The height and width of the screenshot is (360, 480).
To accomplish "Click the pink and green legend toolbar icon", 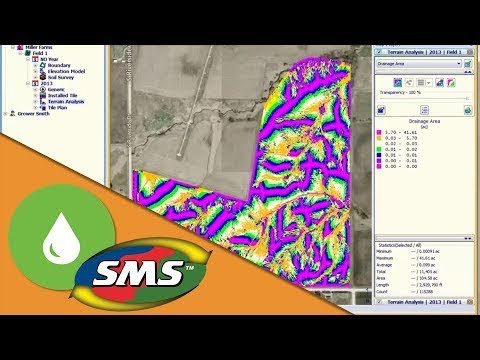I will 451,82.
